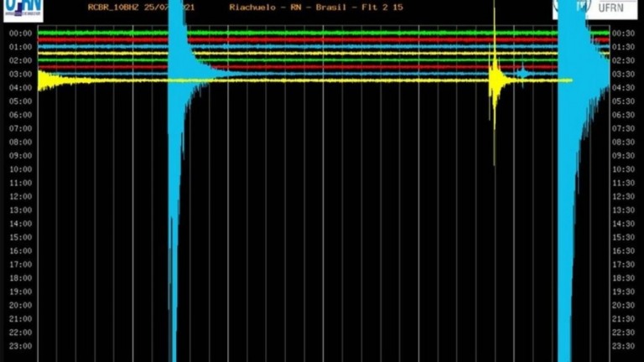The width and height of the screenshot is (644, 362).
Task: Click the '05:00' time label
Action: [x=20, y=101]
